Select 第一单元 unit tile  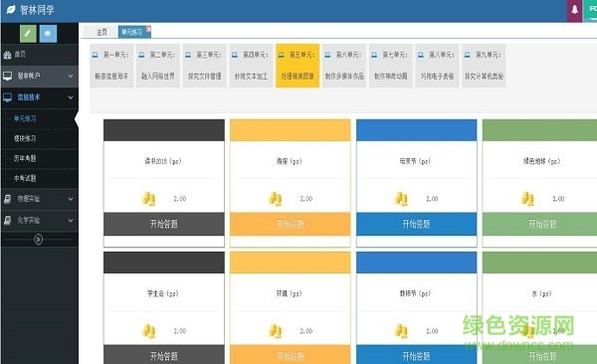pos(111,66)
